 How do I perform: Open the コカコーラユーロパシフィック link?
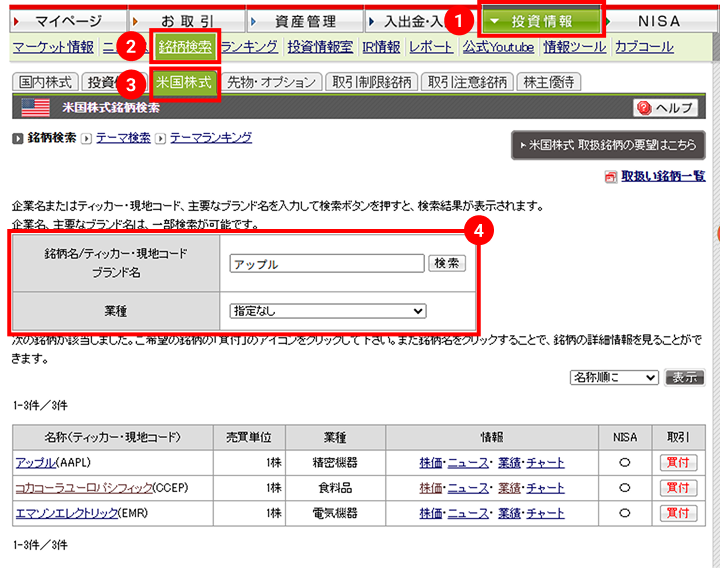(x=84, y=488)
